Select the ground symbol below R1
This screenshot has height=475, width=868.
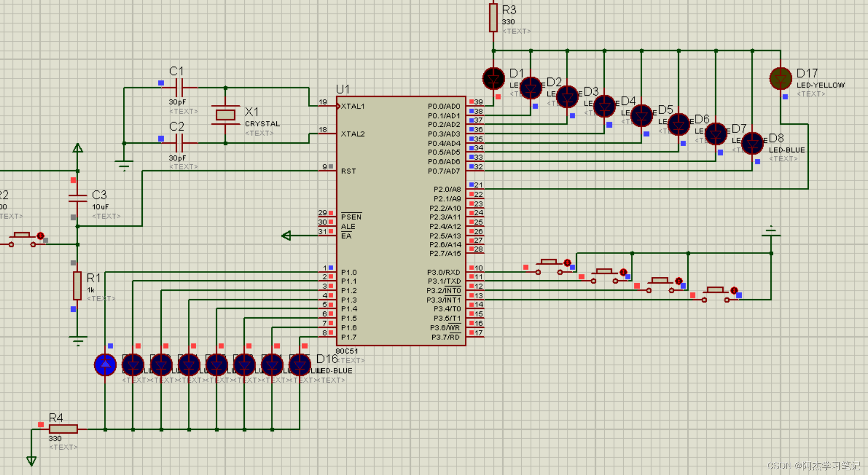pyautogui.click(x=78, y=339)
